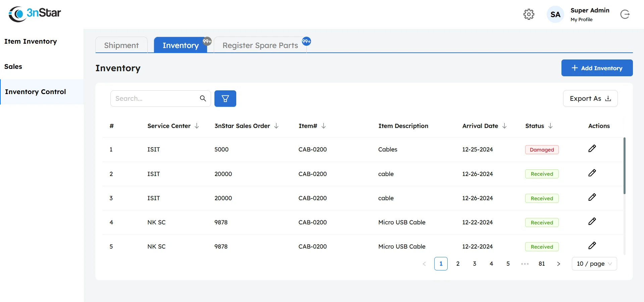The height and width of the screenshot is (302, 644).
Task: Open the Register Spare Parts tab
Action: (260, 45)
